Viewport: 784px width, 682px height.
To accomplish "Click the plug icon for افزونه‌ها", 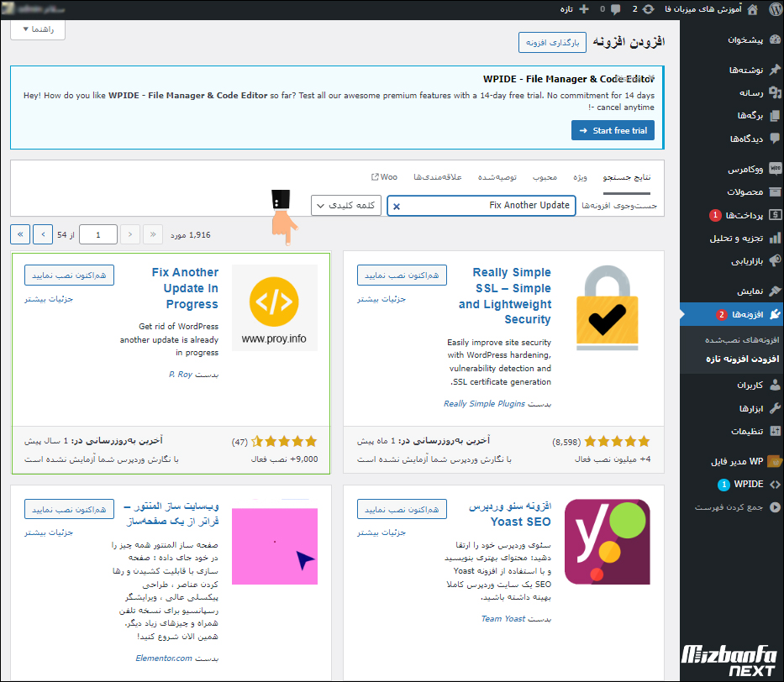I will [775, 314].
